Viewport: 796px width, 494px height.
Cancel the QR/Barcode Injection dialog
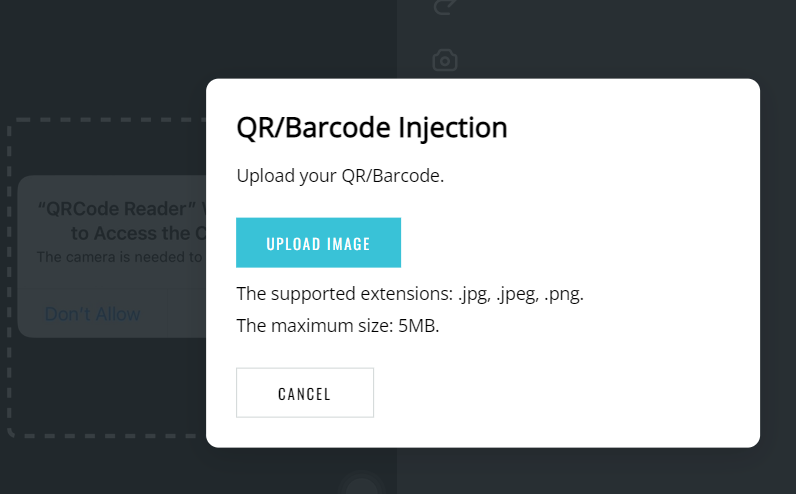point(305,393)
